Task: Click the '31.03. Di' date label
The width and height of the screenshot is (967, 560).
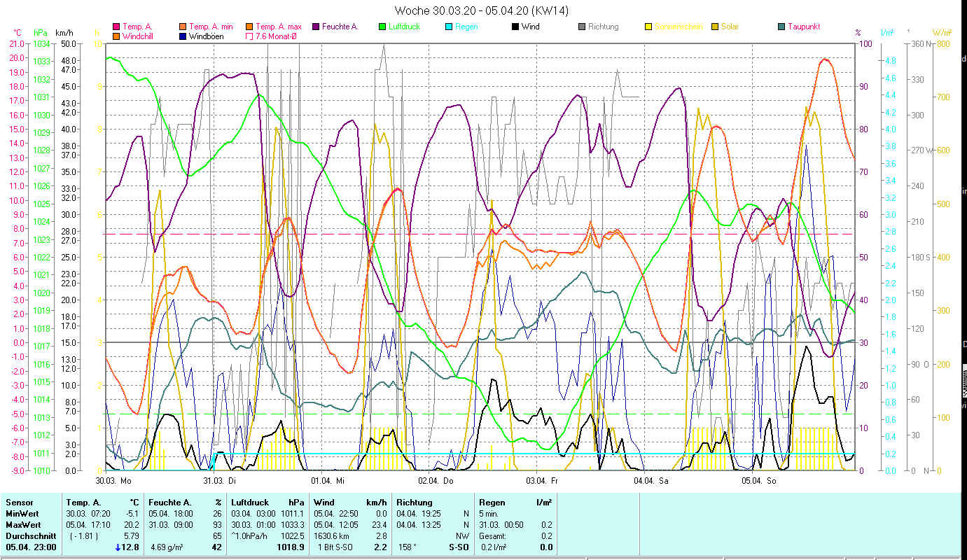Action: pyautogui.click(x=221, y=480)
